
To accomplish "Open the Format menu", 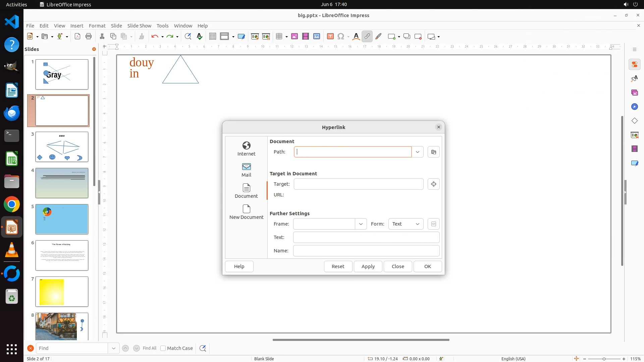I will 97,25.
